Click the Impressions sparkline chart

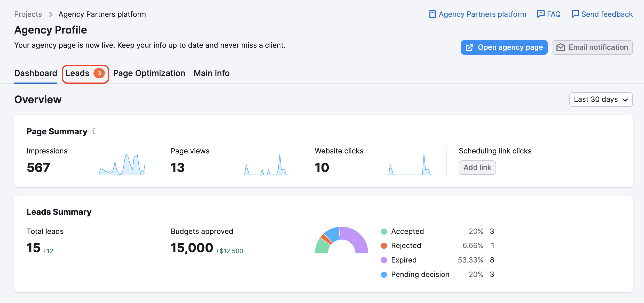[x=122, y=165]
